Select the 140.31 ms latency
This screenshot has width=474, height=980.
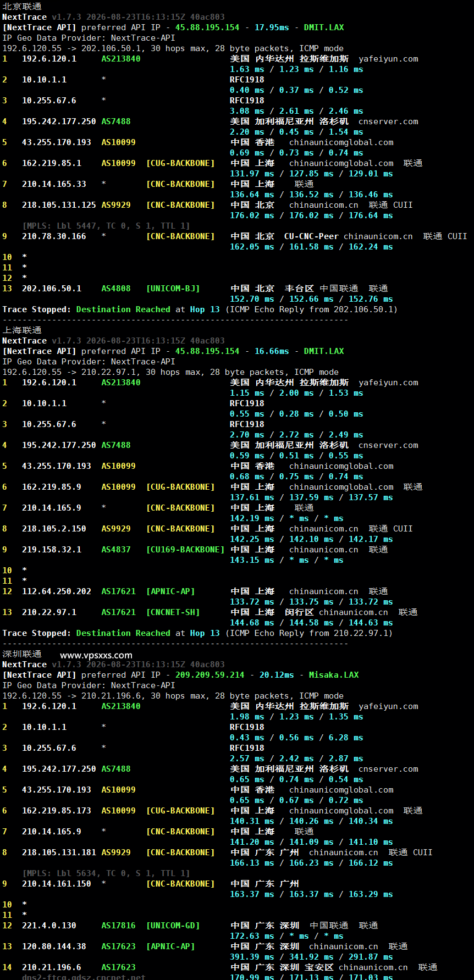tap(252, 821)
